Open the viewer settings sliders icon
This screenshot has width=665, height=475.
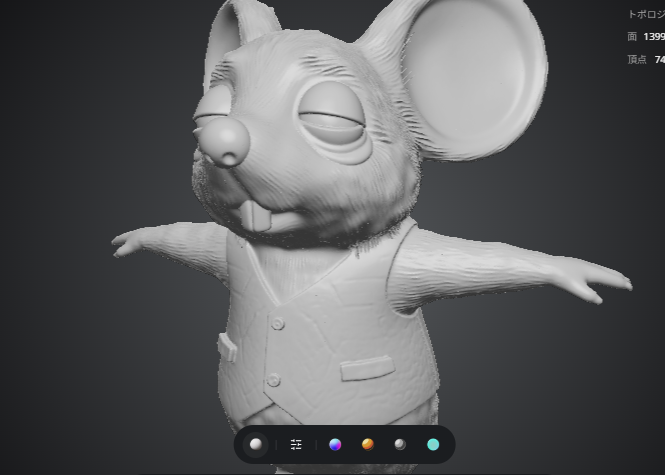click(x=296, y=444)
